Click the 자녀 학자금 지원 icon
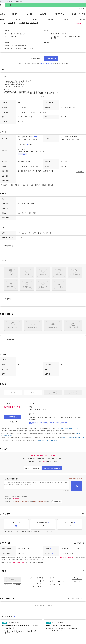 [75, 272]
